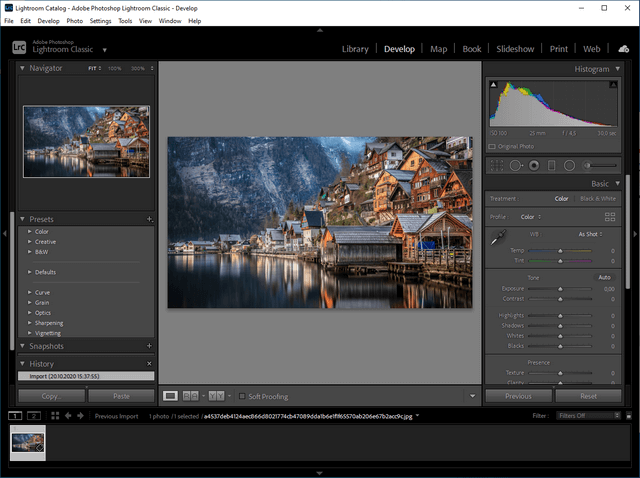Set Treatment to Black & White
Viewport: 640px width, 478px height.
point(598,199)
